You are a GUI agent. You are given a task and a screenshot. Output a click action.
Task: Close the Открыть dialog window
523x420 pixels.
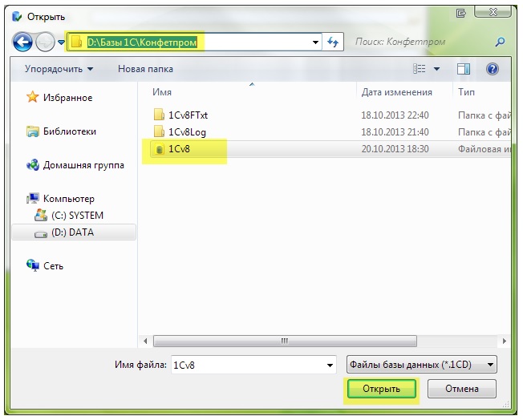493,12
